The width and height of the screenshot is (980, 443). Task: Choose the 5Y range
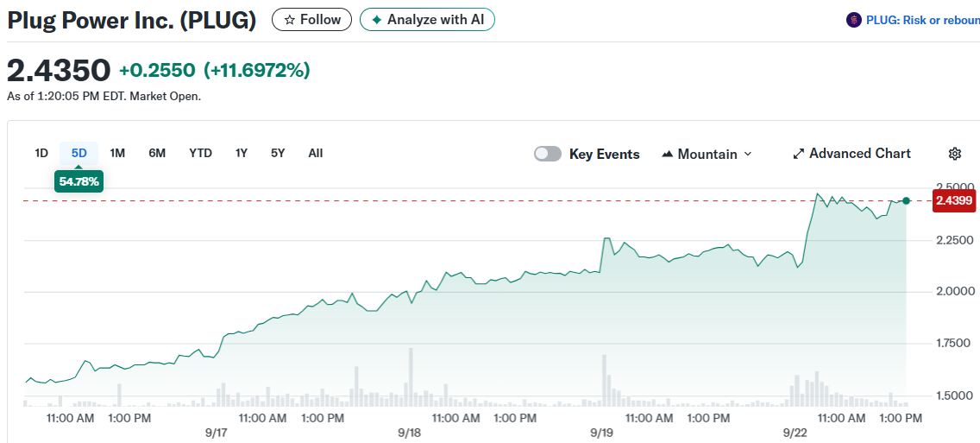(278, 154)
